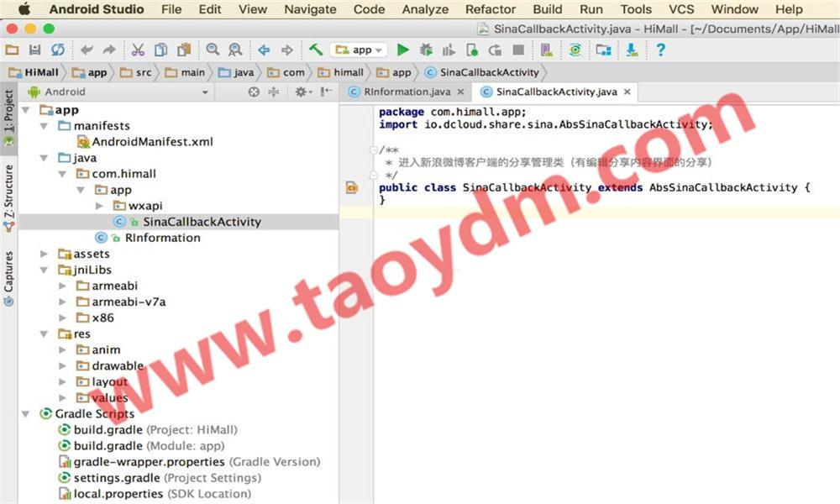The image size is (840, 504).
Task: Click the AVD Manager icon
Action: (547, 50)
